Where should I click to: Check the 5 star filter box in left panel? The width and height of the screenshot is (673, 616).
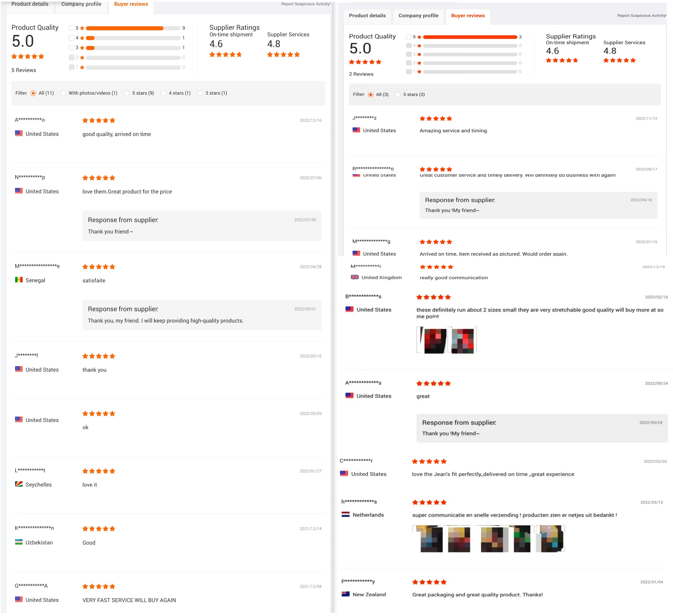click(x=71, y=28)
